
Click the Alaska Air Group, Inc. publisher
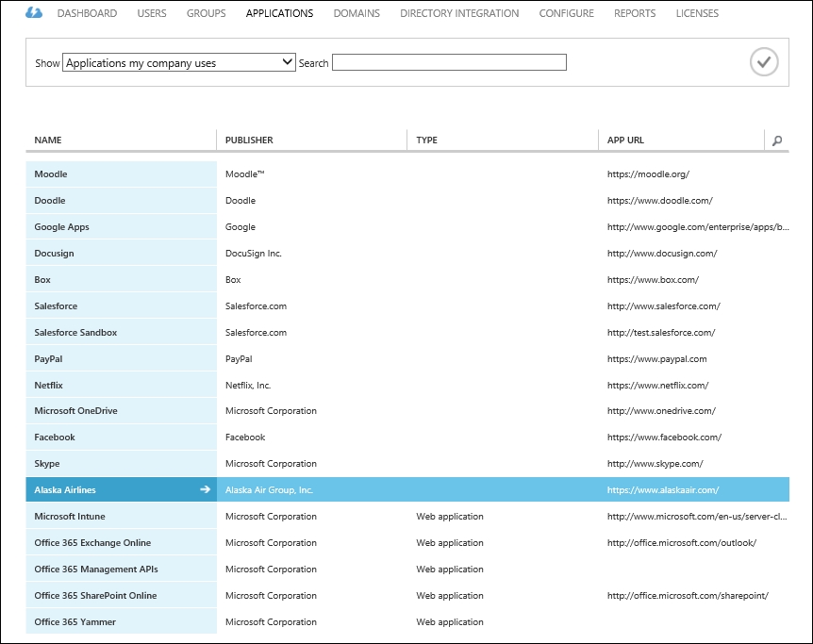(x=269, y=490)
